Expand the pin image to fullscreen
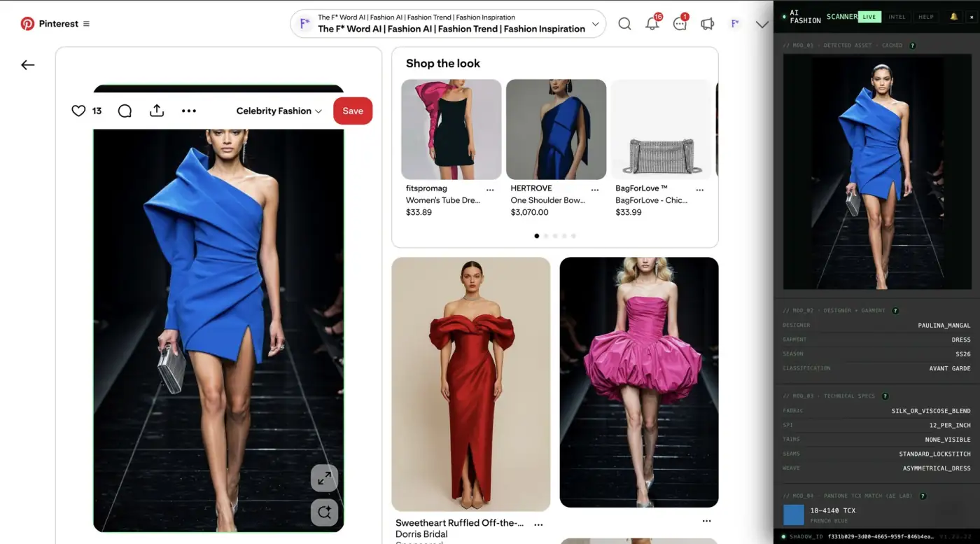980x544 pixels. pos(324,479)
